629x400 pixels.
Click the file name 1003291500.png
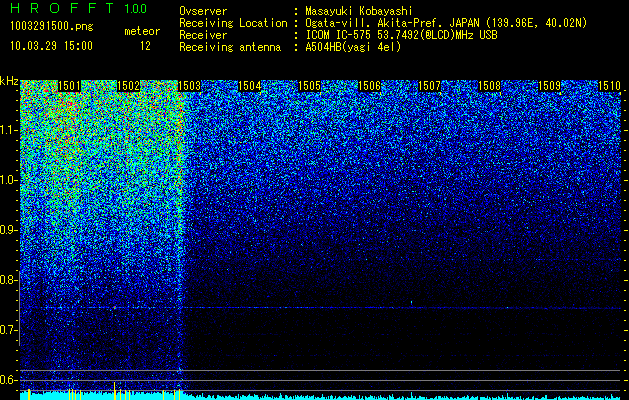(52, 26)
